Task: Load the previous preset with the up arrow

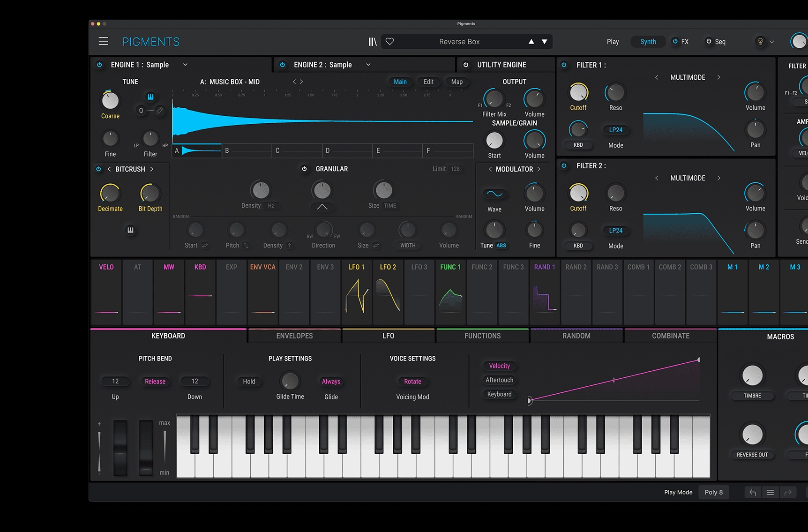Action: [531, 42]
